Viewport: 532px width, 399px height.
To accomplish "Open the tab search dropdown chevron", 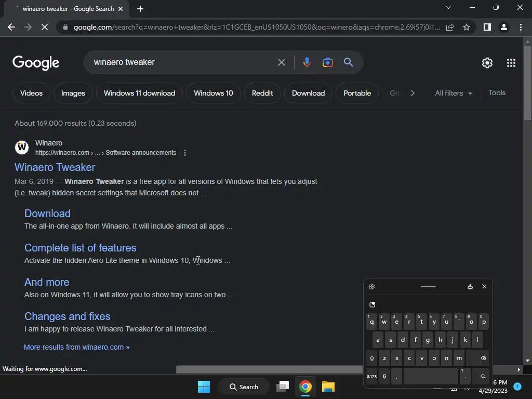I will pyautogui.click(x=448, y=7).
